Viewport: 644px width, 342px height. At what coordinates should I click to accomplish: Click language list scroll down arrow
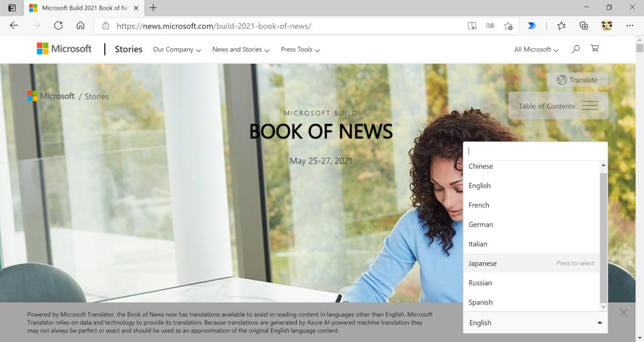(x=603, y=307)
